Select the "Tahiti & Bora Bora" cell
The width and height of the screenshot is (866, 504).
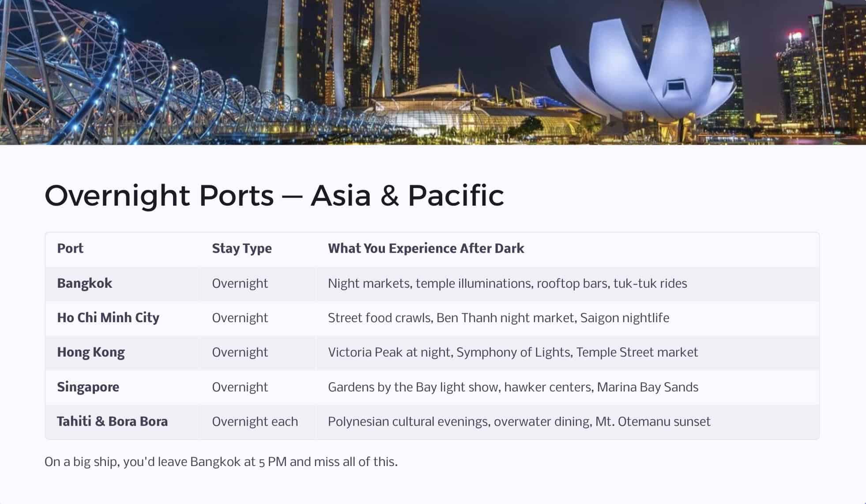coord(112,421)
